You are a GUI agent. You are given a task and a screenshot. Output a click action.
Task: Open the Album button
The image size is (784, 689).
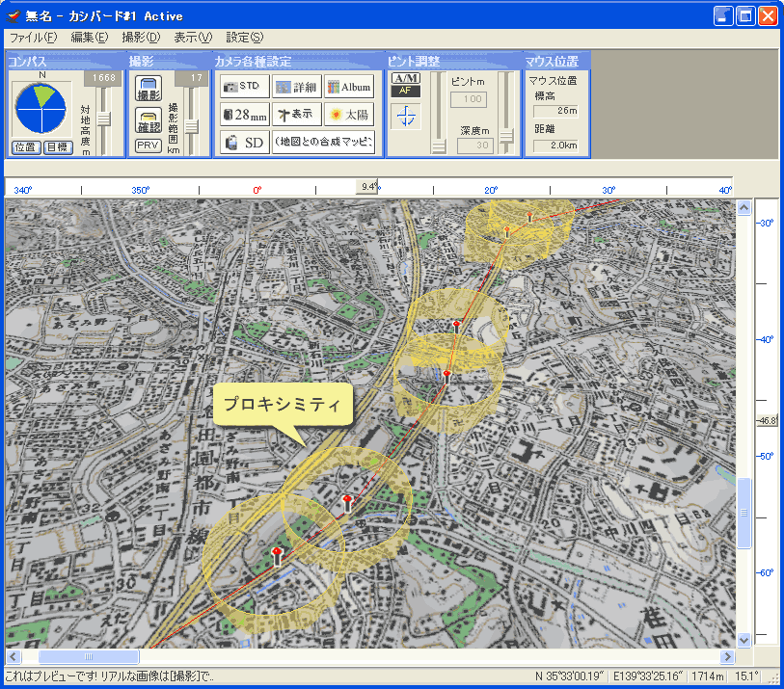tap(348, 87)
